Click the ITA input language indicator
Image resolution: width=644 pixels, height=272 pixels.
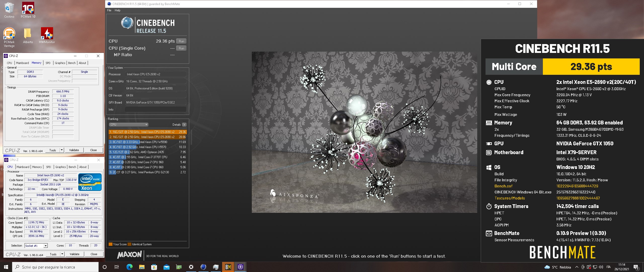pos(609,267)
